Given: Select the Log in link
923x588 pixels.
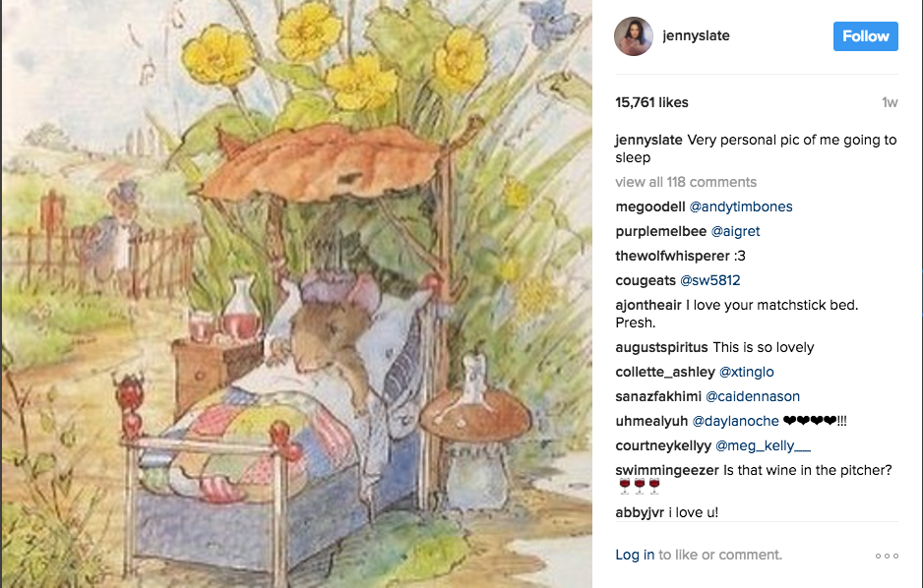Looking at the screenshot, I should 635,556.
